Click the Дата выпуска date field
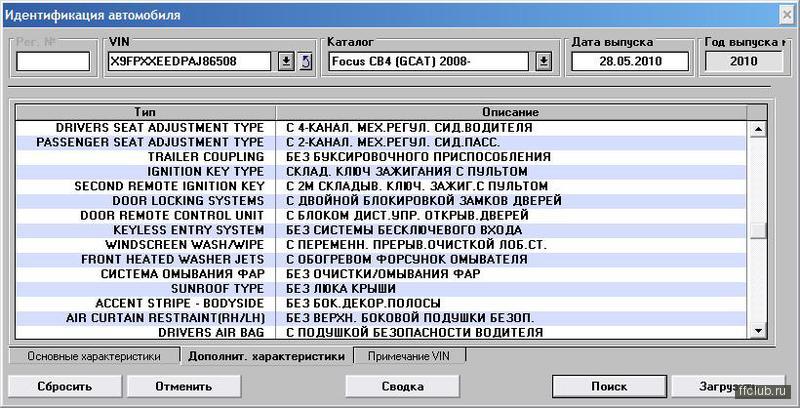The width and height of the screenshot is (800, 408). [630, 62]
